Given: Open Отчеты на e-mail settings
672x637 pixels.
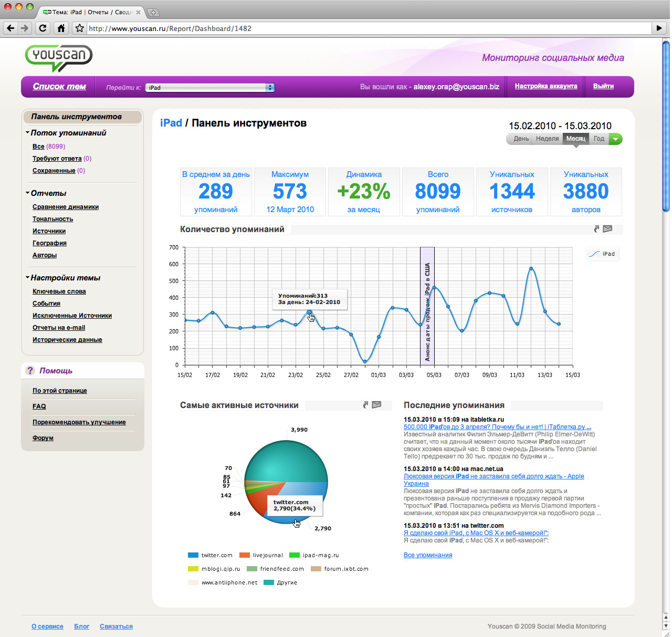Looking at the screenshot, I should [x=59, y=328].
